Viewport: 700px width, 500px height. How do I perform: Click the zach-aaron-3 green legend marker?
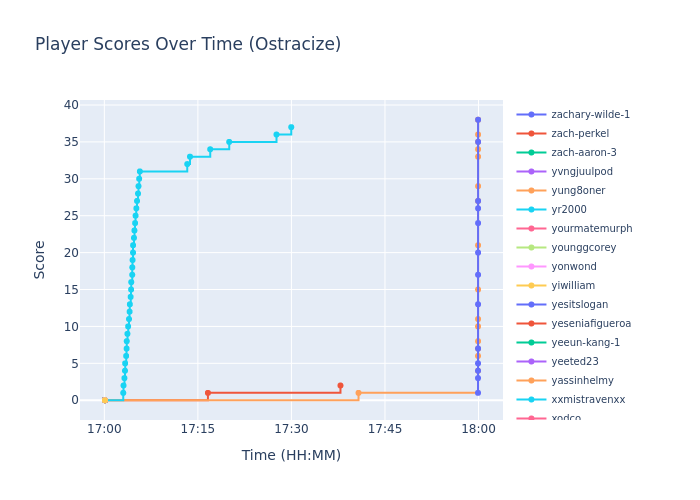point(531,153)
